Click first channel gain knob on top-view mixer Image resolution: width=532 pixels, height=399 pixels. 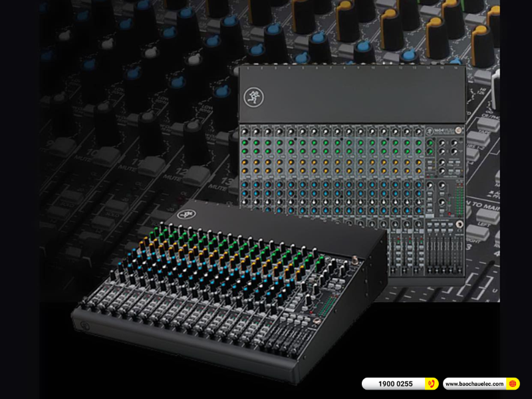coord(246,132)
